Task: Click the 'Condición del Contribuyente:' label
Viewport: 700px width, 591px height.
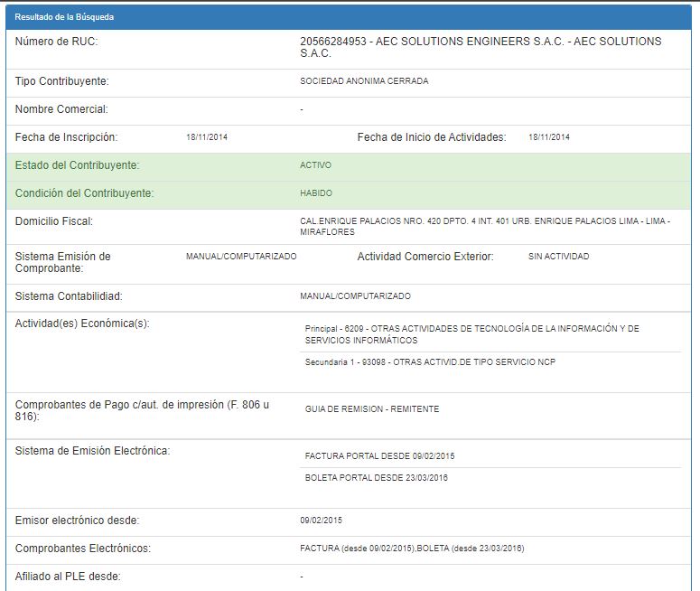Action: point(84,193)
